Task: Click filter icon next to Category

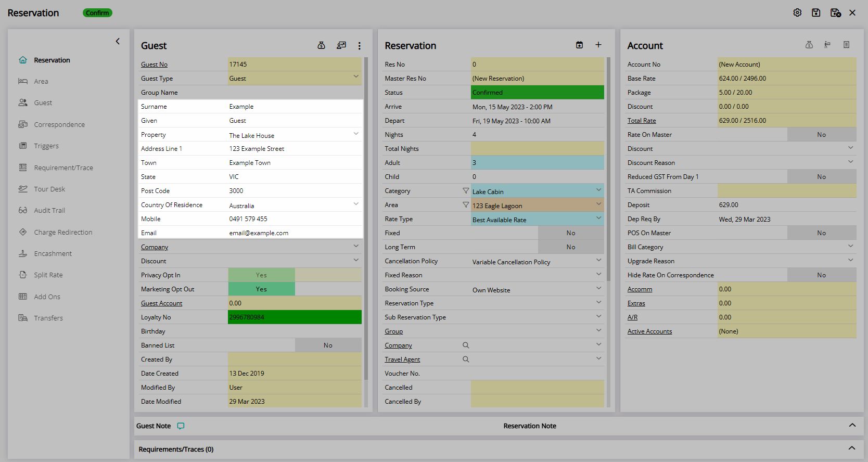Action: tap(466, 191)
